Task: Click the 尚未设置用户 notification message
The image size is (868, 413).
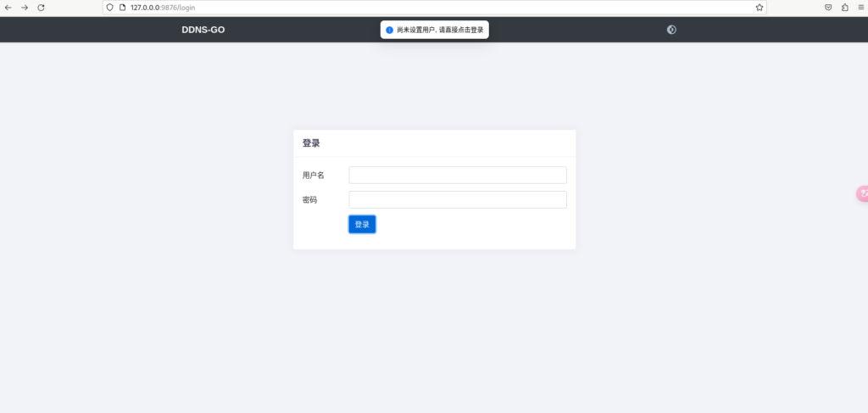Action: coord(440,30)
